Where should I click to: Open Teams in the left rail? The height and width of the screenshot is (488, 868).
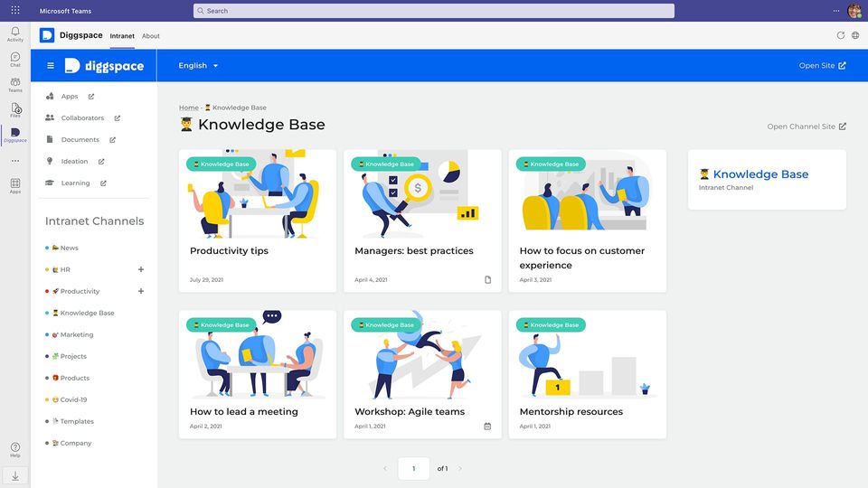15,85
